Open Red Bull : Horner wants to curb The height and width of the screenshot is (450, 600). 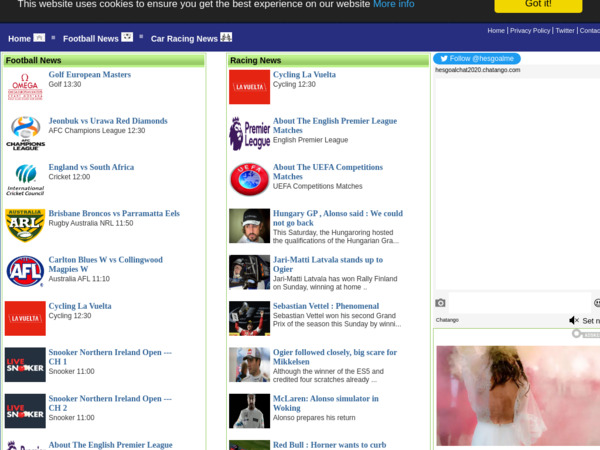pyautogui.click(x=329, y=445)
